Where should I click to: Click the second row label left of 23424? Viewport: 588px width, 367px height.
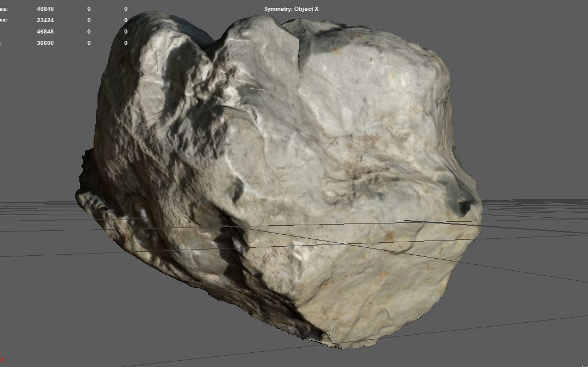tap(3, 20)
